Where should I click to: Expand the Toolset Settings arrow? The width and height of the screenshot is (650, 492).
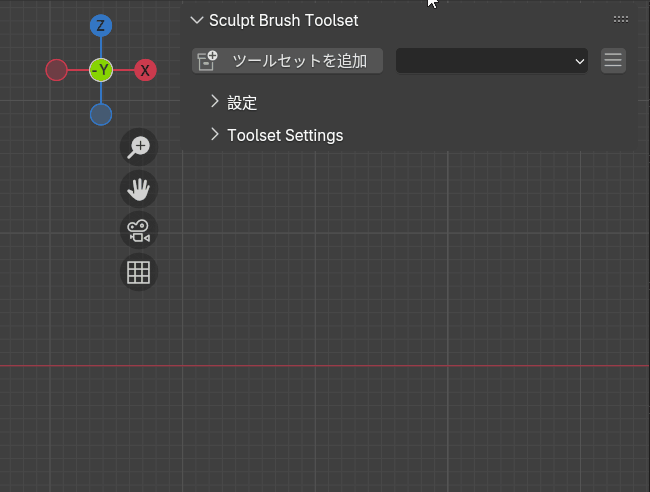coord(214,134)
